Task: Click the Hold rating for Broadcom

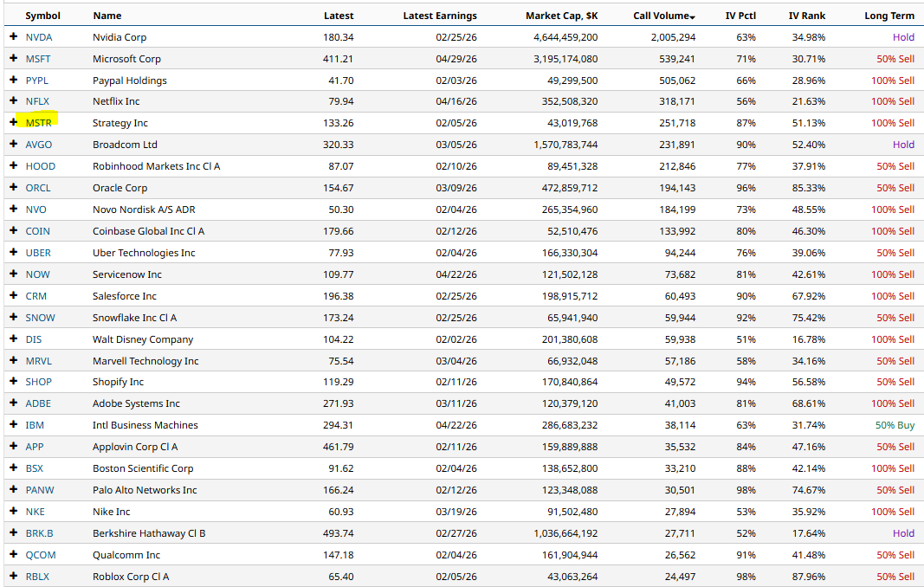Action: tap(903, 145)
